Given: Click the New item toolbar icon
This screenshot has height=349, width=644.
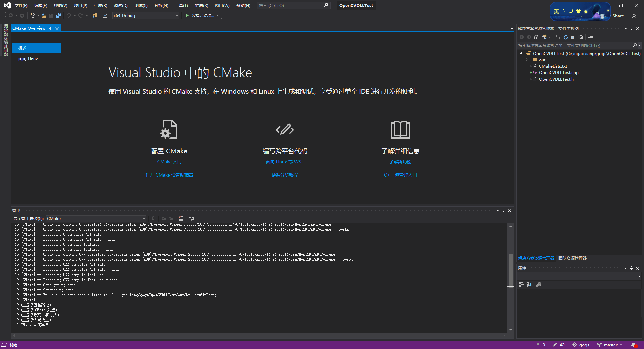Looking at the screenshot, I should [33, 16].
